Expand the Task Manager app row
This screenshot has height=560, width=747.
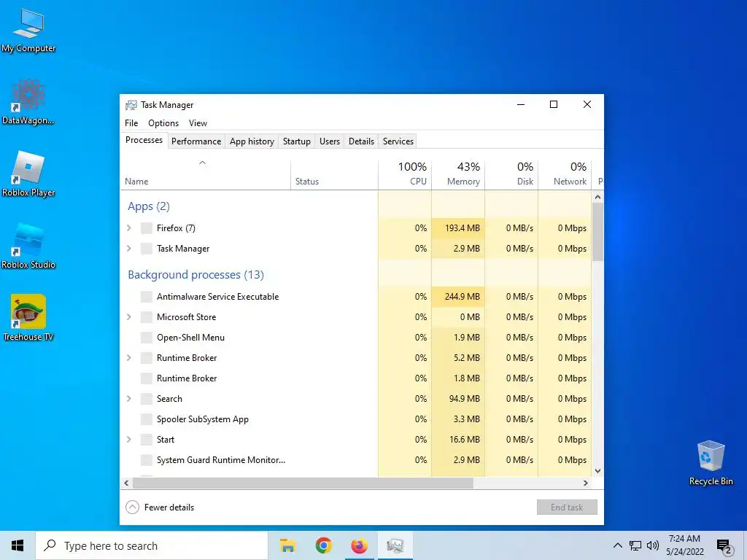tap(128, 249)
